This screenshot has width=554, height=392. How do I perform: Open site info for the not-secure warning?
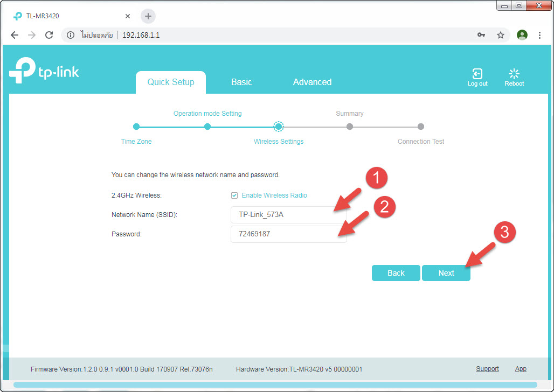click(71, 35)
